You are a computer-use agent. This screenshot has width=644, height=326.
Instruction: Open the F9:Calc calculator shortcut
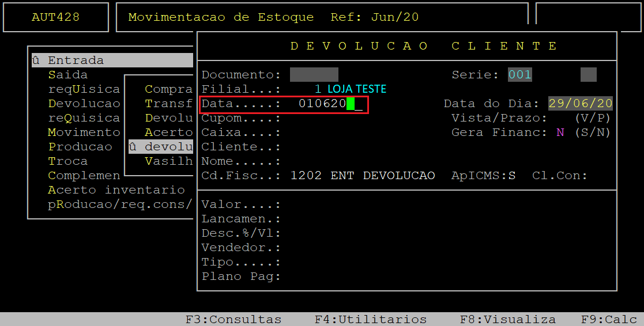pyautogui.click(x=609, y=319)
